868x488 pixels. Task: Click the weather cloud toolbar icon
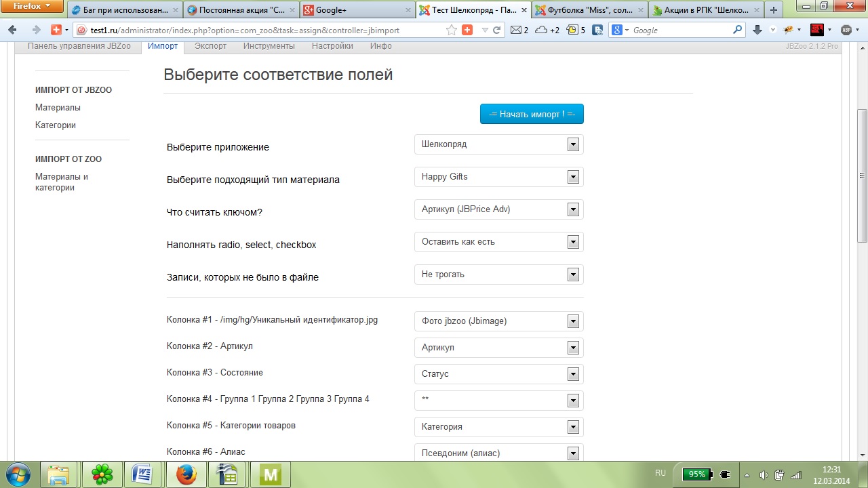pyautogui.click(x=541, y=30)
